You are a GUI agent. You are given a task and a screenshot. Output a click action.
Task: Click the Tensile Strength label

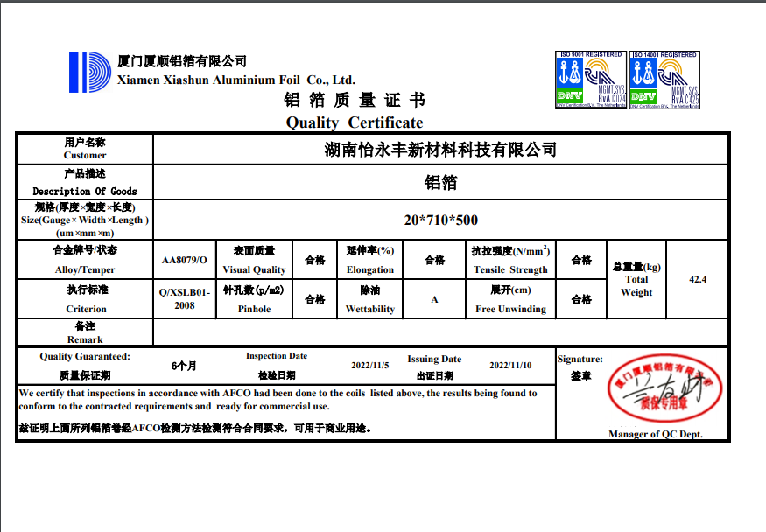point(510,269)
